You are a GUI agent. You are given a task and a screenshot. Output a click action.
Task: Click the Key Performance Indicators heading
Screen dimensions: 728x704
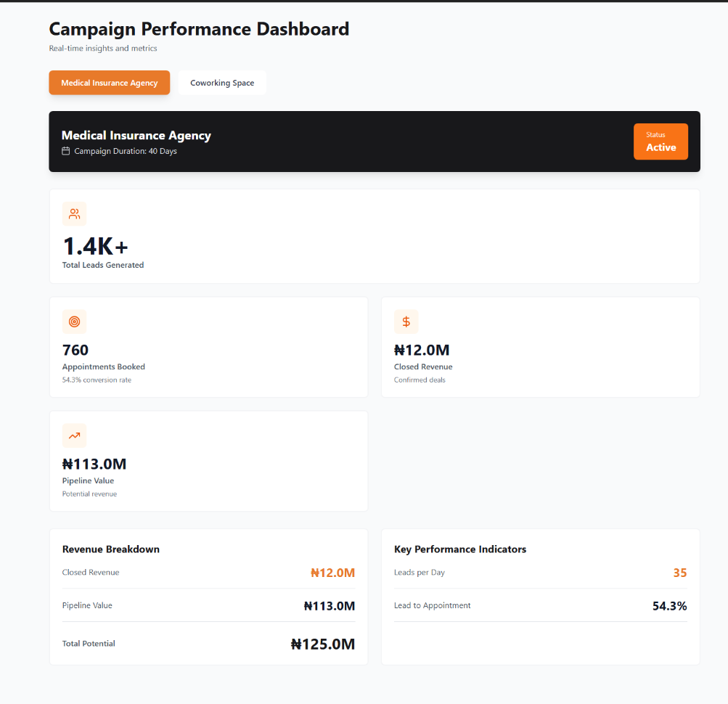[460, 549]
